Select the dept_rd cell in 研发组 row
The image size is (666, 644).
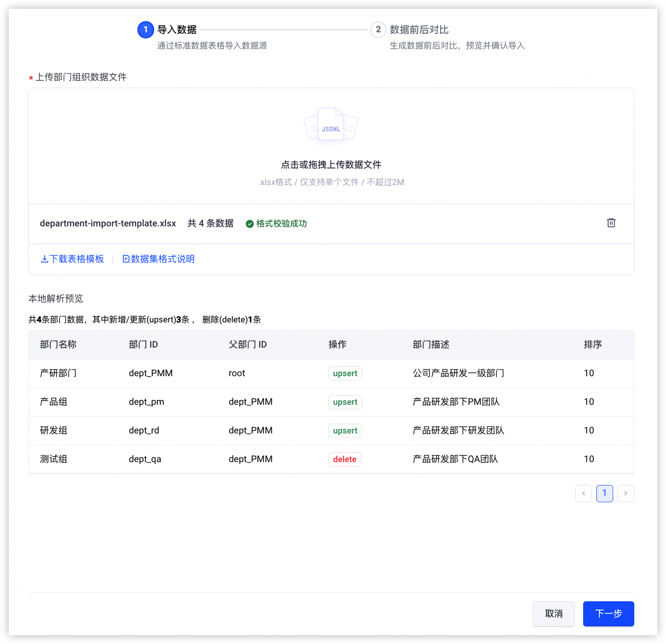pos(144,430)
